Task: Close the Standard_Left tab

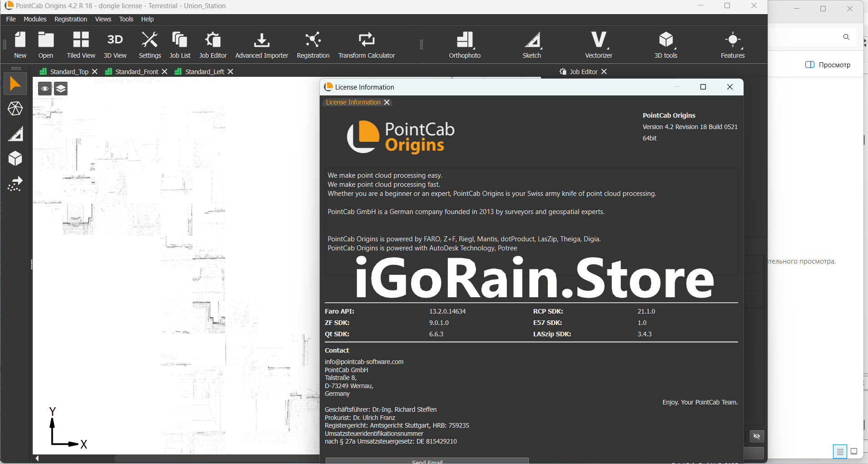Action: [x=231, y=72]
